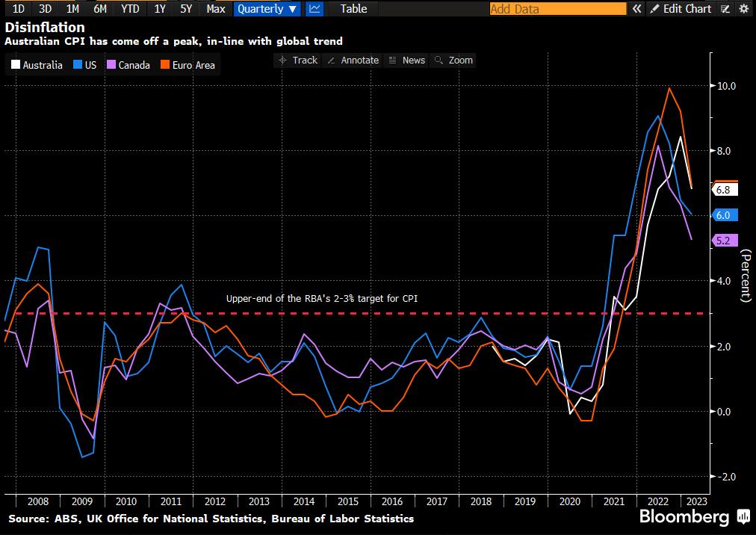
Task: Click the 2022 x-axis label
Action: click(x=658, y=501)
